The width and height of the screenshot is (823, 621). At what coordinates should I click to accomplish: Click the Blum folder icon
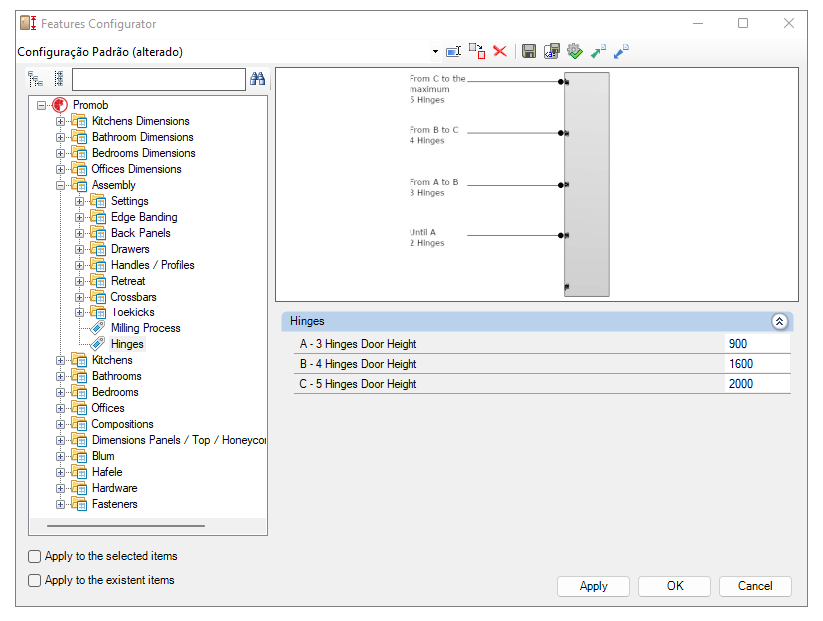pos(79,456)
